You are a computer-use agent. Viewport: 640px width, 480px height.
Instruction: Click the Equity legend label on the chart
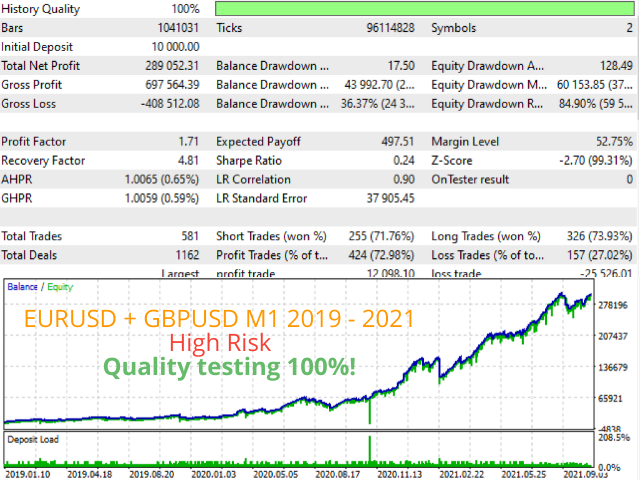click(60, 287)
